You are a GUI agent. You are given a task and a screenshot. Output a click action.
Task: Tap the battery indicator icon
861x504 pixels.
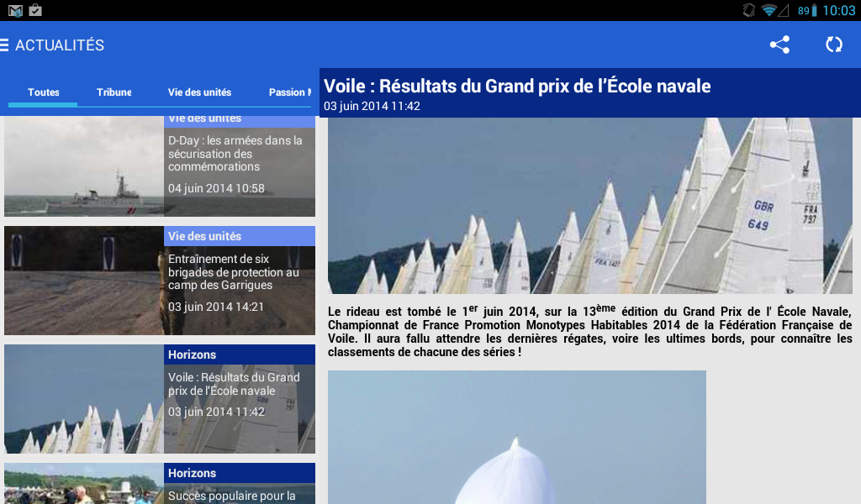click(x=814, y=10)
